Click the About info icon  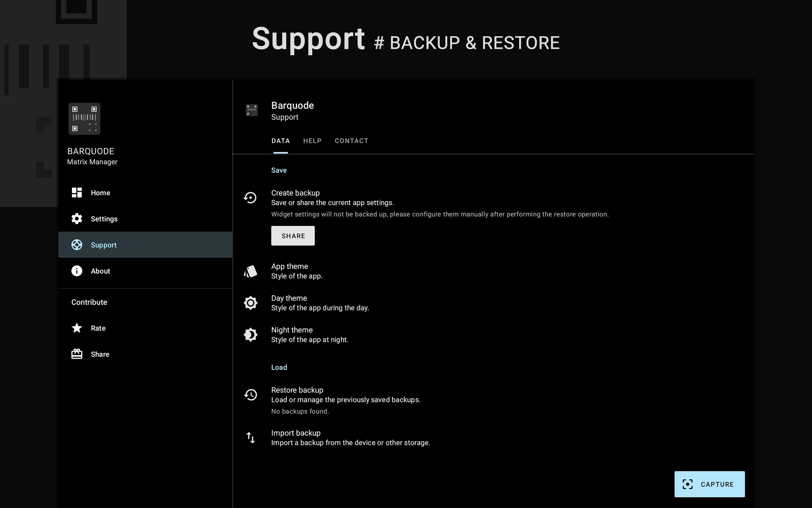77,271
